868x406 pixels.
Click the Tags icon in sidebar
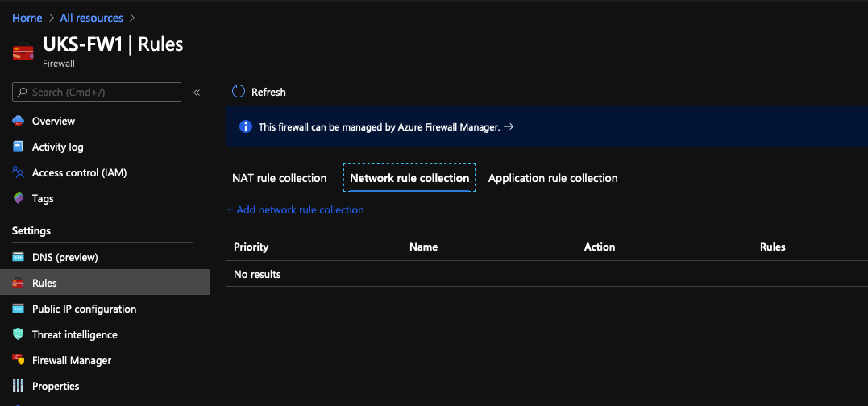pyautogui.click(x=18, y=198)
